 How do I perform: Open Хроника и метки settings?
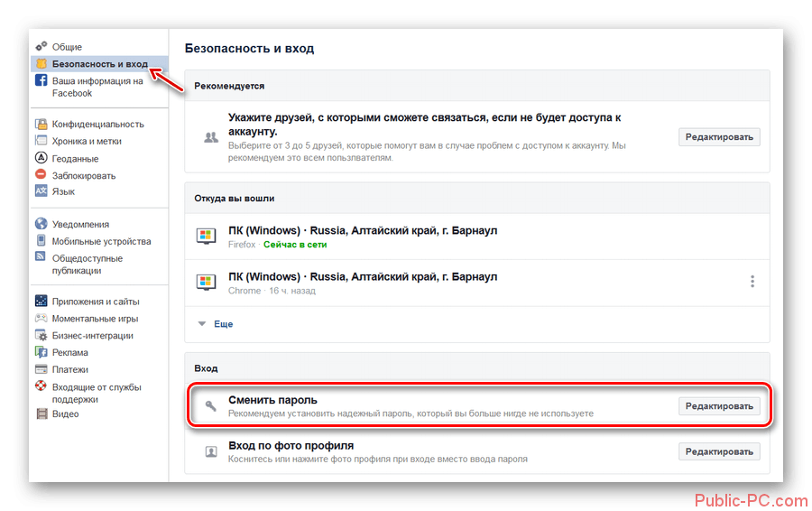87,142
